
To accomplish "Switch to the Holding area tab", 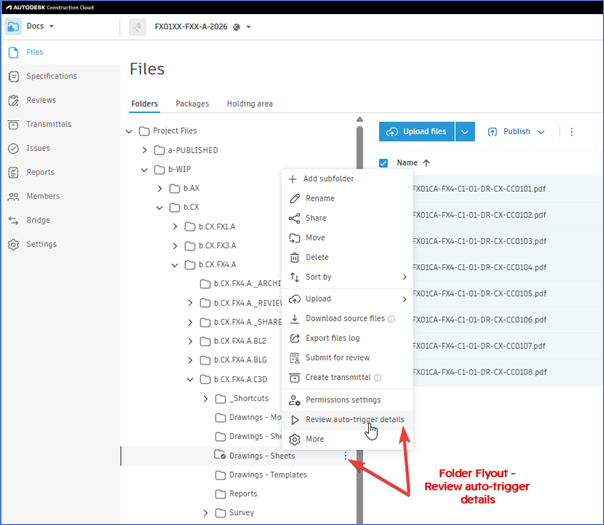I will 250,104.
